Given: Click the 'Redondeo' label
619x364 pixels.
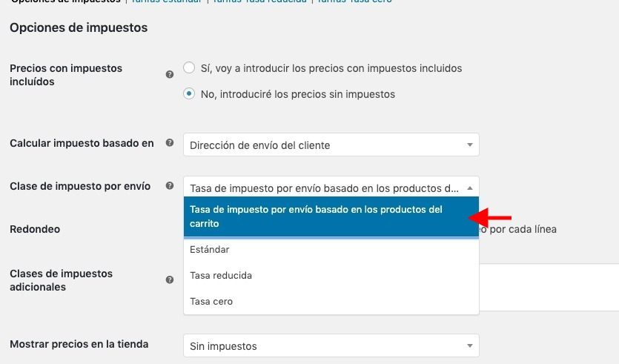Looking at the screenshot, I should [35, 229].
